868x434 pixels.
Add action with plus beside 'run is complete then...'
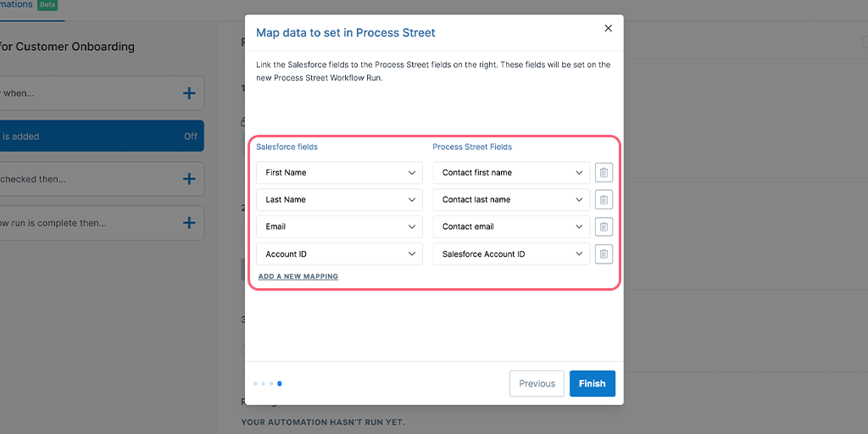tap(189, 223)
